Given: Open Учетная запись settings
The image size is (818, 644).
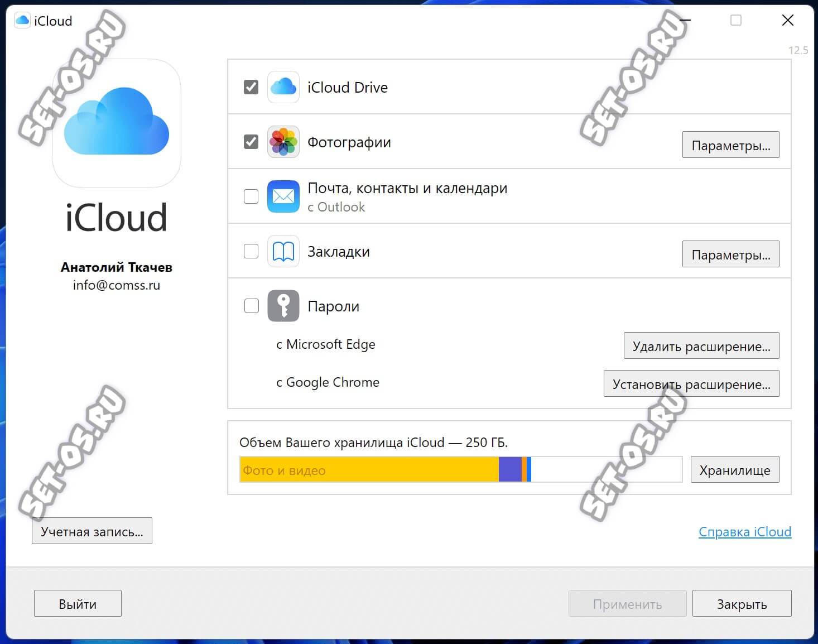Looking at the screenshot, I should coord(92,531).
